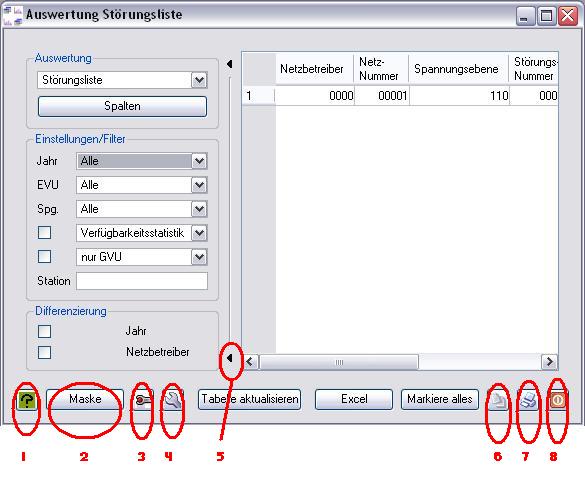Screen dimensions: 585x480
Task: Tick the Netzbetreiber differentiation checkbox
Action: pyautogui.click(x=44, y=352)
